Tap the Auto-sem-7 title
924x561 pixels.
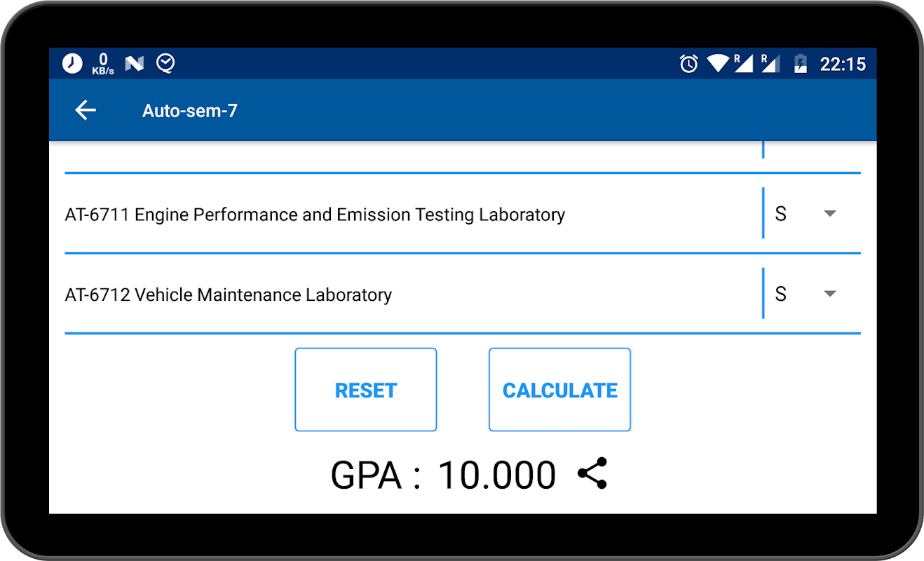[x=190, y=111]
